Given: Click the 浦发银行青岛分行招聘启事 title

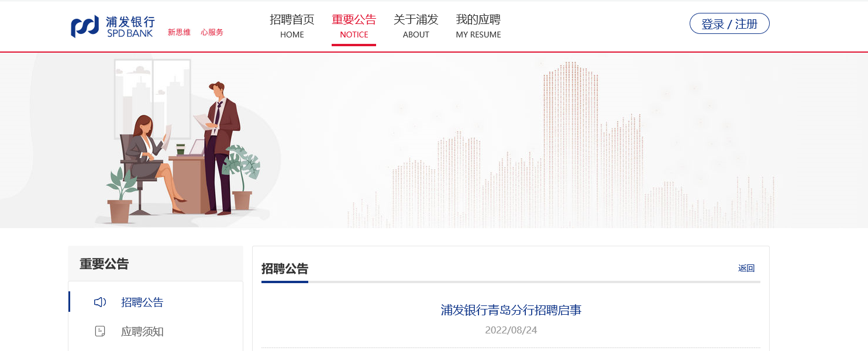Looking at the screenshot, I should (511, 310).
